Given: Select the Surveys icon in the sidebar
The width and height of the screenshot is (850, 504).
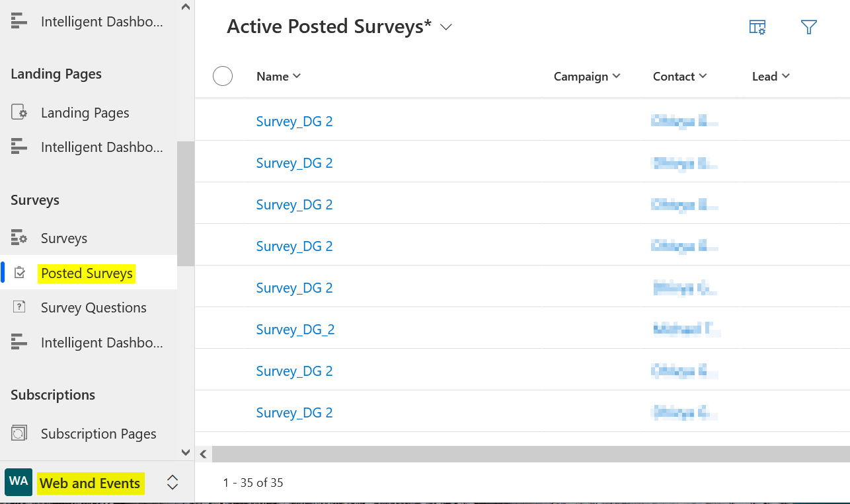Looking at the screenshot, I should (20, 238).
